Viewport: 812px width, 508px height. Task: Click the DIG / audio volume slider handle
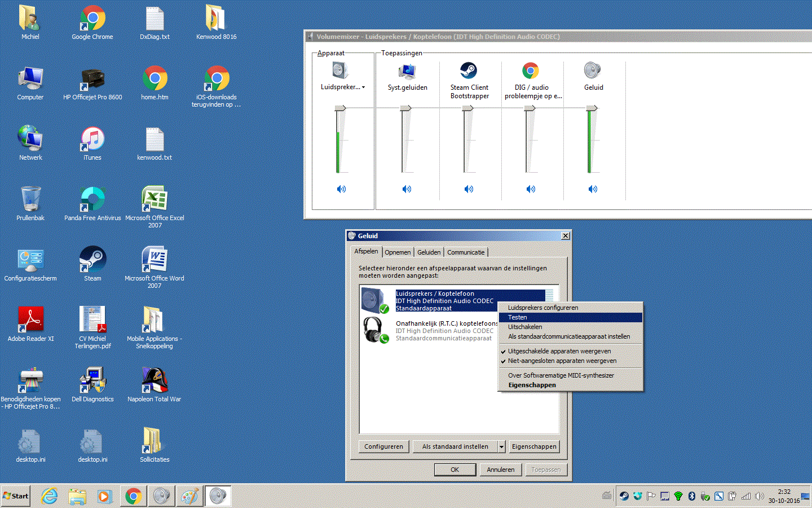529,108
